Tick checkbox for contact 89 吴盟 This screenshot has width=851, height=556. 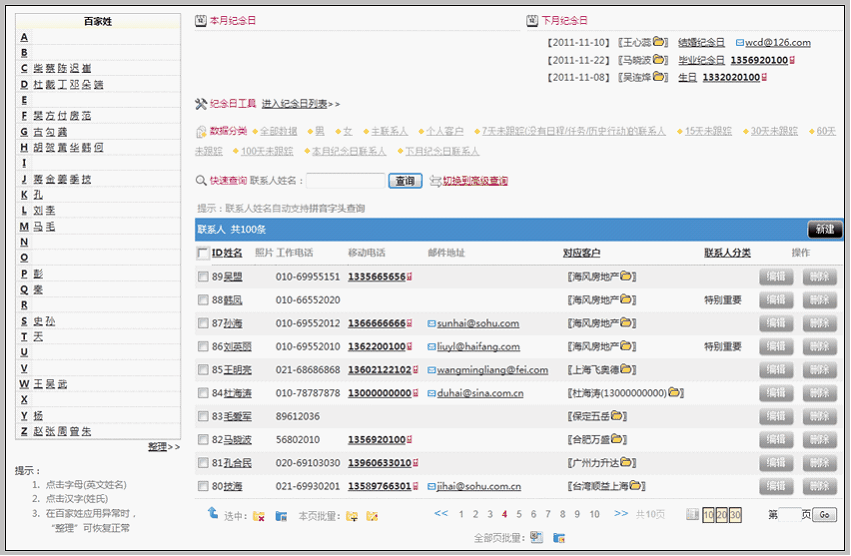202,277
